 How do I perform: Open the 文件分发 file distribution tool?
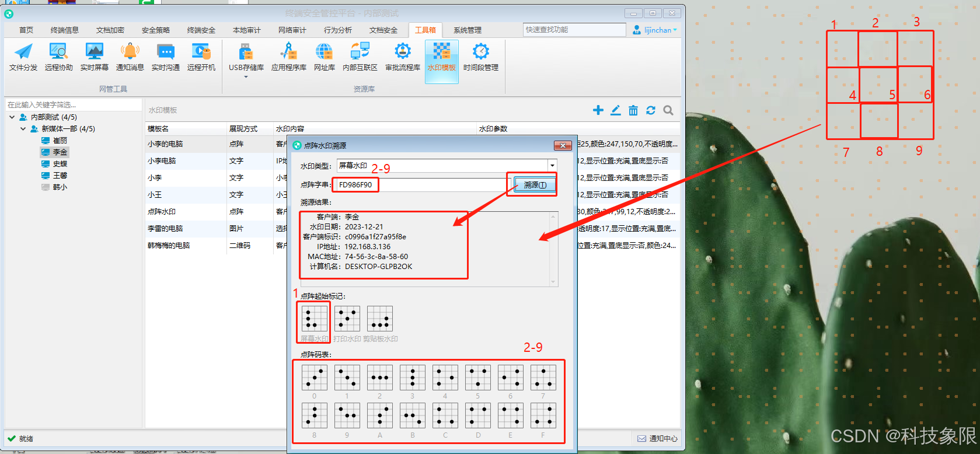pyautogui.click(x=23, y=57)
